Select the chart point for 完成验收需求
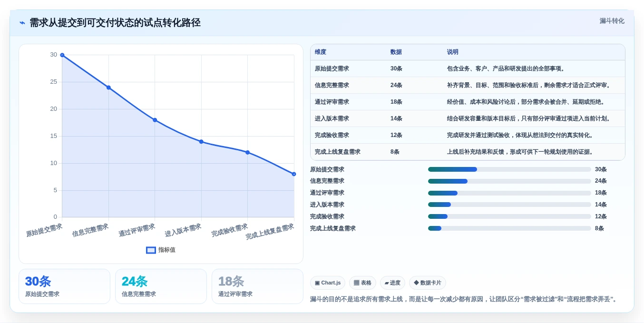 [x=247, y=152]
